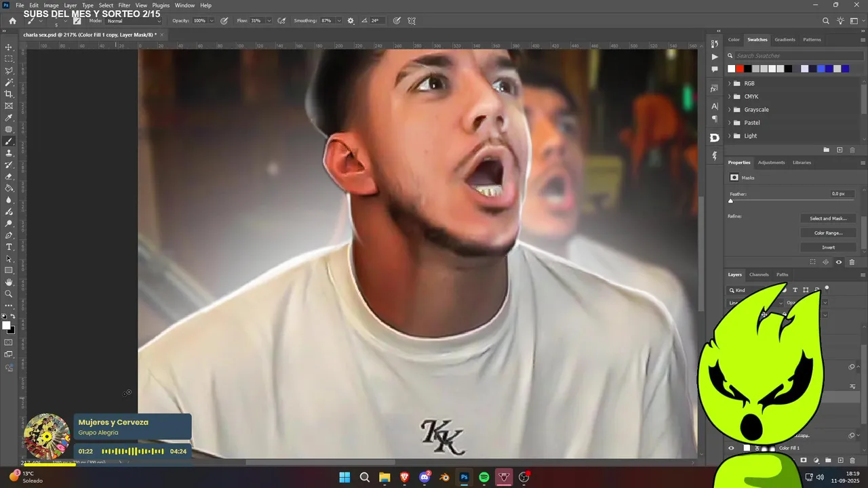Toggle Quick Mask mode

(x=9, y=342)
